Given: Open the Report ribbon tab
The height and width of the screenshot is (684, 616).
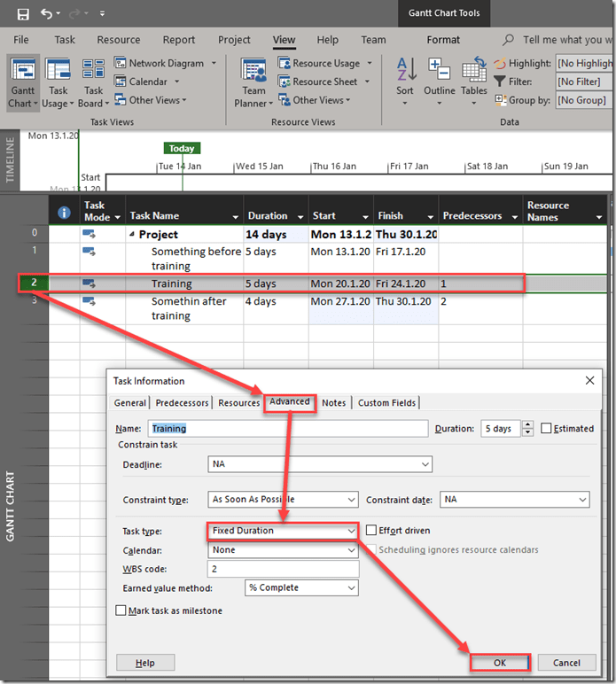Looking at the screenshot, I should click(x=179, y=40).
